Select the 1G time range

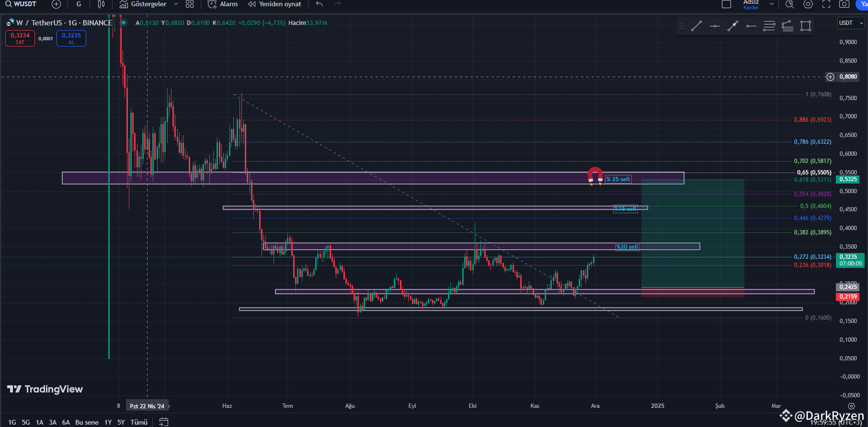(12, 422)
